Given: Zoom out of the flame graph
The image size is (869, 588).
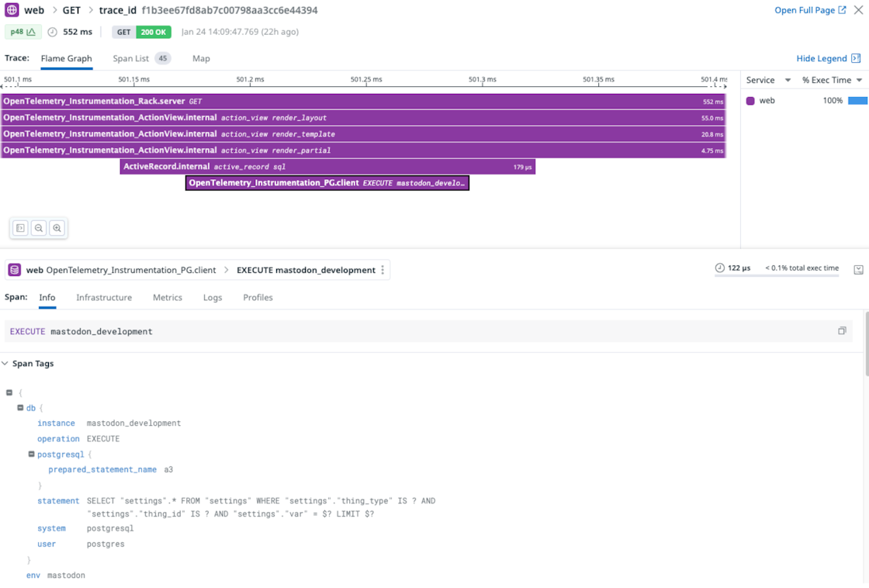Looking at the screenshot, I should tap(39, 228).
